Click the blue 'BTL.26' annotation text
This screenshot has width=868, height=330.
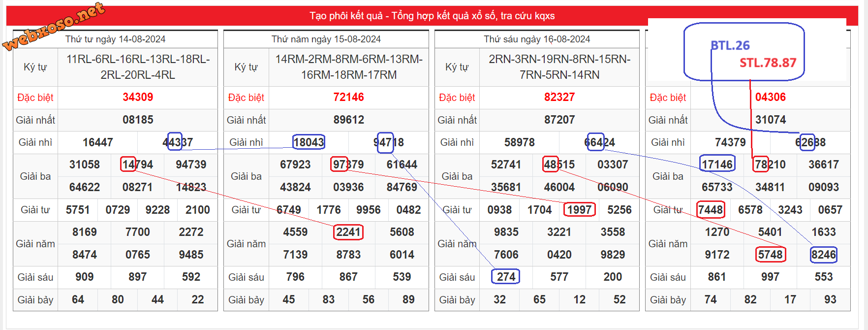click(x=730, y=46)
